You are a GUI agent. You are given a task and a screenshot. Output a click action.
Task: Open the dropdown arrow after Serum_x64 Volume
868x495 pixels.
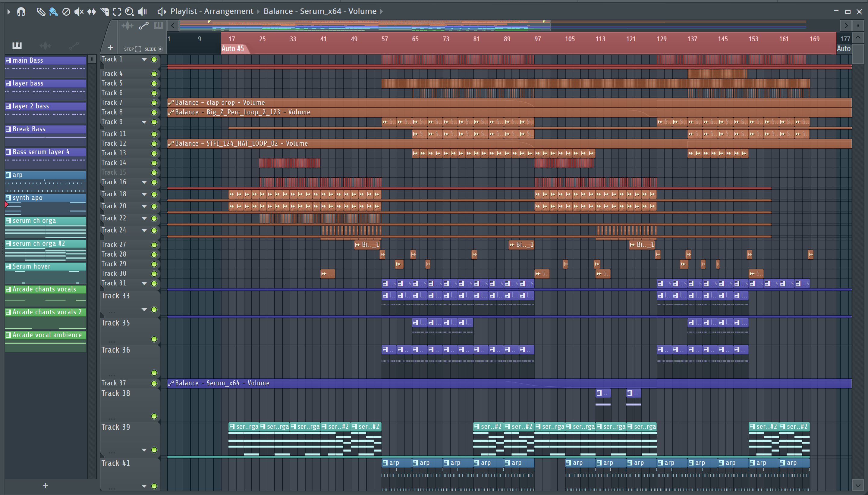coord(382,11)
